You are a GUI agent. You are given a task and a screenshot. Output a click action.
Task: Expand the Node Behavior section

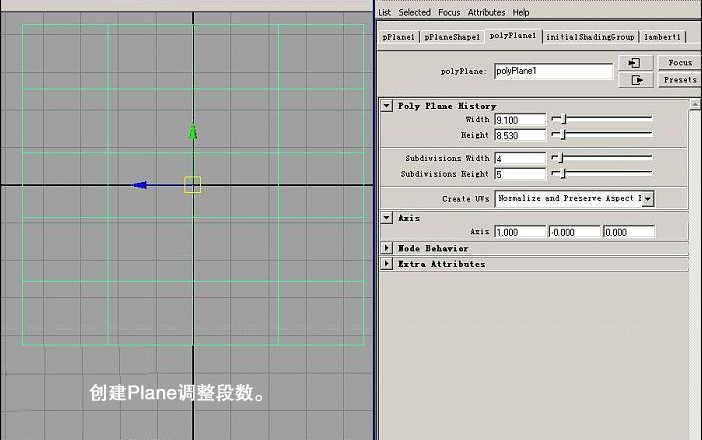(x=387, y=248)
